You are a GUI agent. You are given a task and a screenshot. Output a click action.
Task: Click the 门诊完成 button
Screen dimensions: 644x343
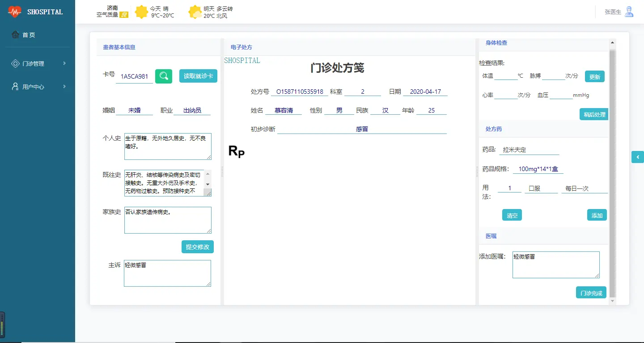tap(591, 292)
